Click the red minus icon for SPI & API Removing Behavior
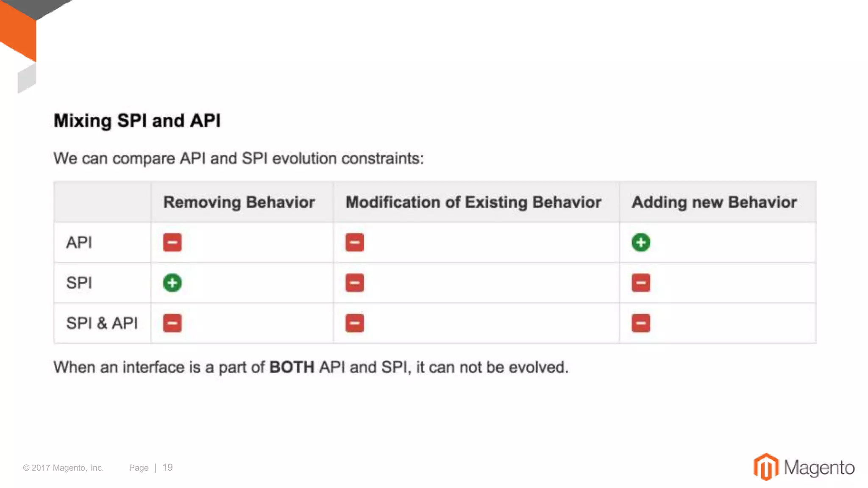Screen dimensions: 868x488 coord(172,323)
